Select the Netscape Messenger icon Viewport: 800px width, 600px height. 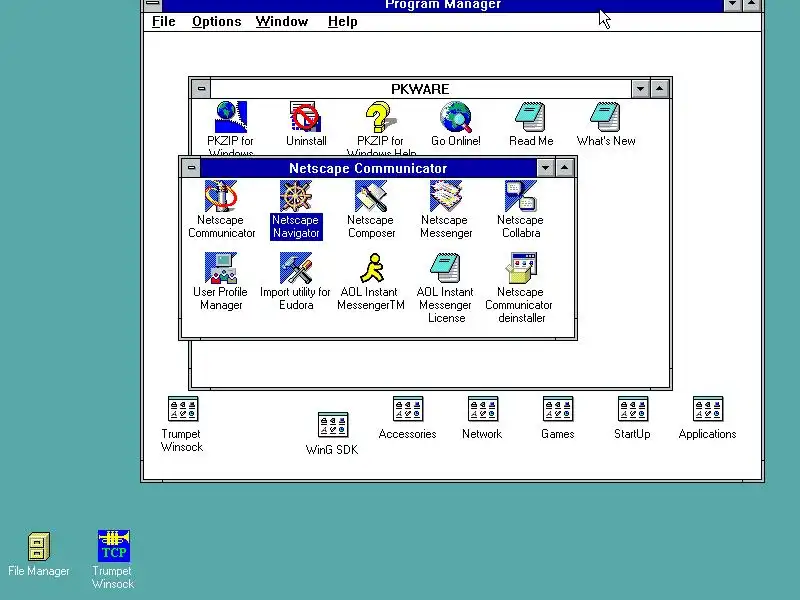coord(446,196)
